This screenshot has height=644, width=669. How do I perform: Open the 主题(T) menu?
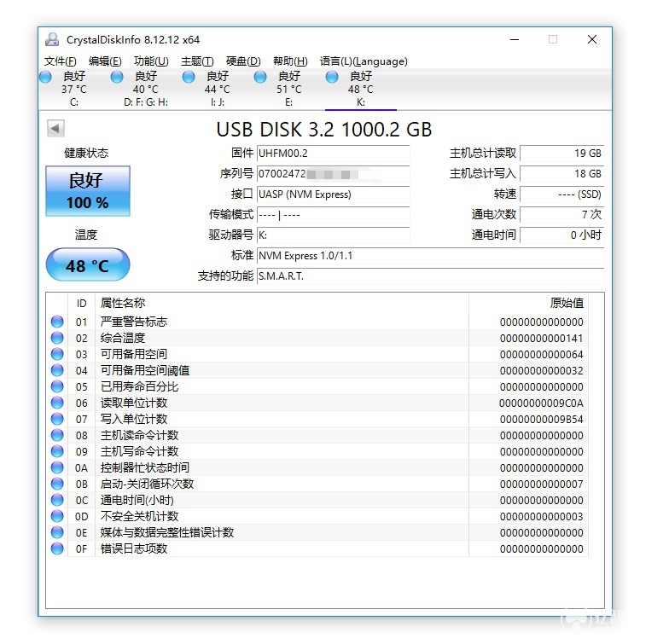coord(197,61)
